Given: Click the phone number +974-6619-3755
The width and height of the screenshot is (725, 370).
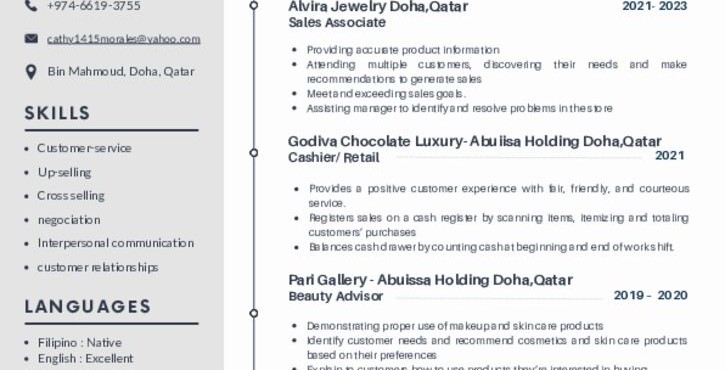Looking at the screenshot, I should (x=94, y=6).
